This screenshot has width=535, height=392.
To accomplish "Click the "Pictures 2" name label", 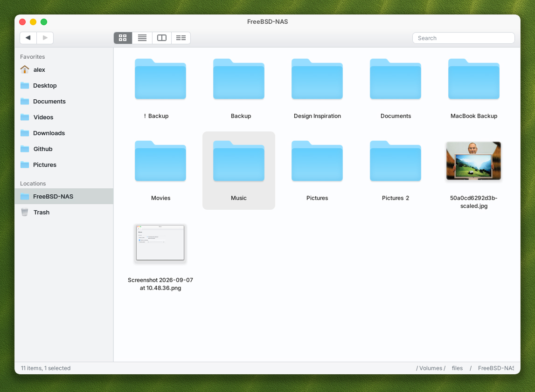I will (x=396, y=198).
